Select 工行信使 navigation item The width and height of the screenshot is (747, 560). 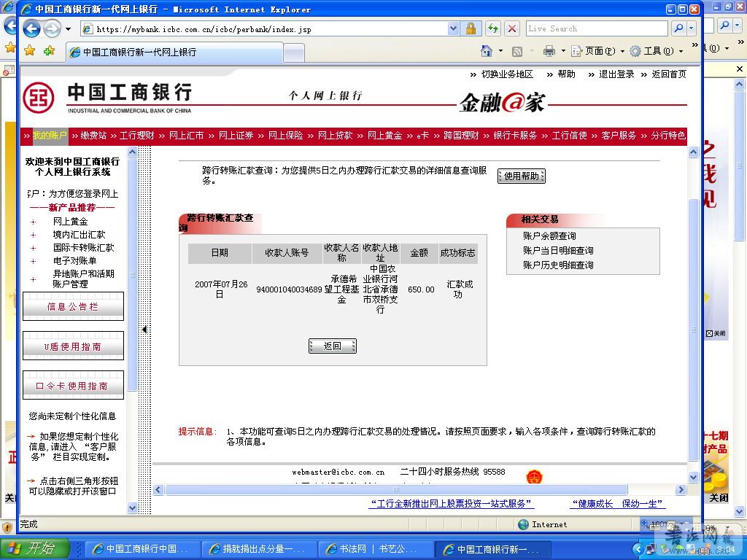pos(569,136)
